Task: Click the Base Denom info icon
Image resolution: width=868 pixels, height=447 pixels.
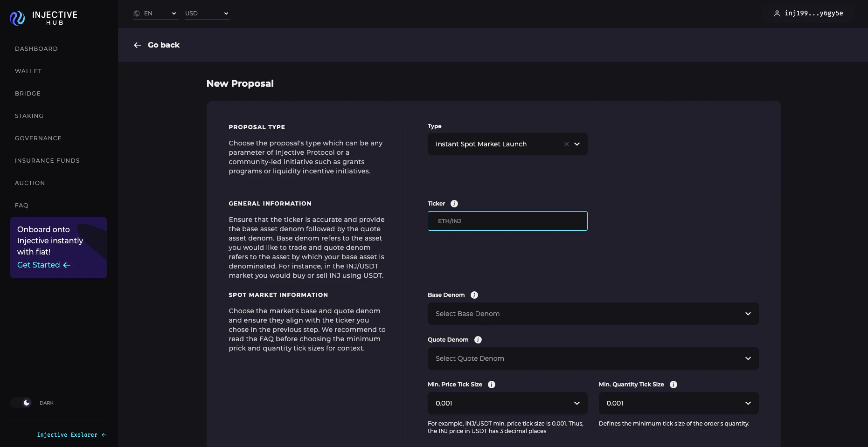Action: pos(474,295)
